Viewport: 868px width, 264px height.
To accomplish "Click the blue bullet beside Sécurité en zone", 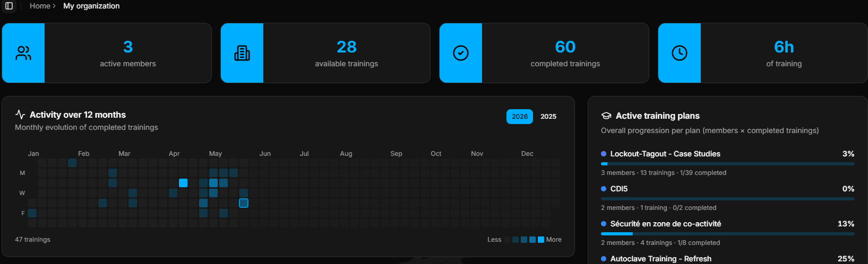I will click(604, 224).
